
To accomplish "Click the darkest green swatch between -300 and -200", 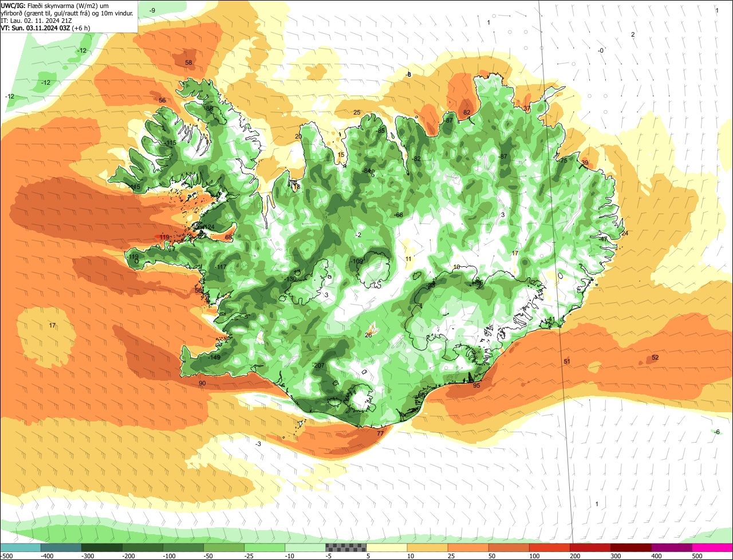I will coord(102,548).
